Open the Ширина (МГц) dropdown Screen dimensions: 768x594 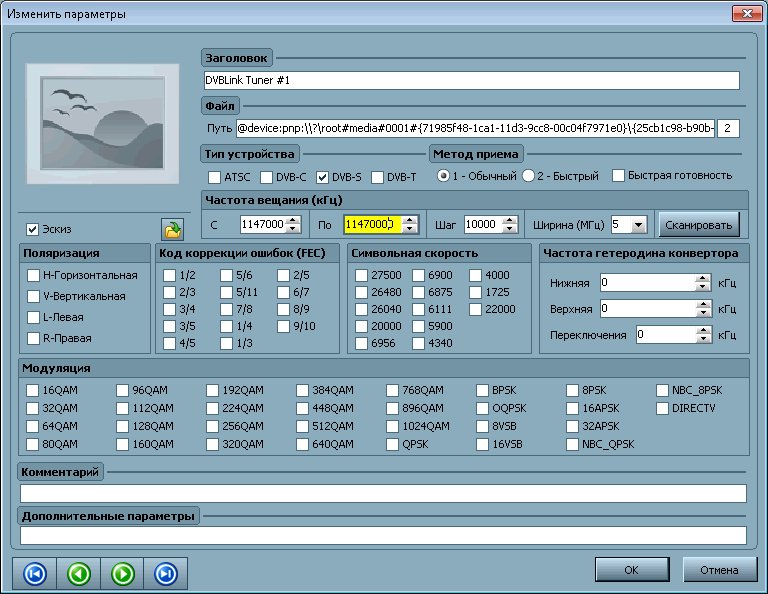click(639, 224)
